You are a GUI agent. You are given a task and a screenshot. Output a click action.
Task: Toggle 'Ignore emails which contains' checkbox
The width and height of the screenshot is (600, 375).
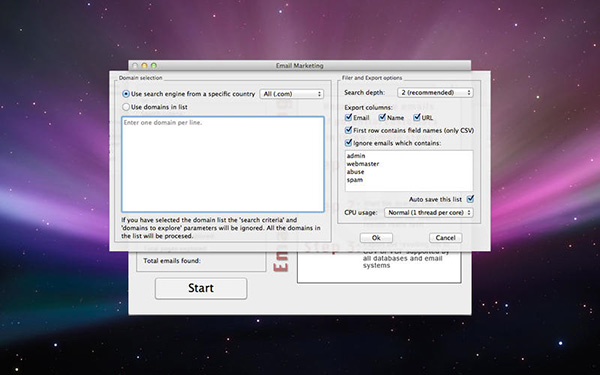click(348, 143)
